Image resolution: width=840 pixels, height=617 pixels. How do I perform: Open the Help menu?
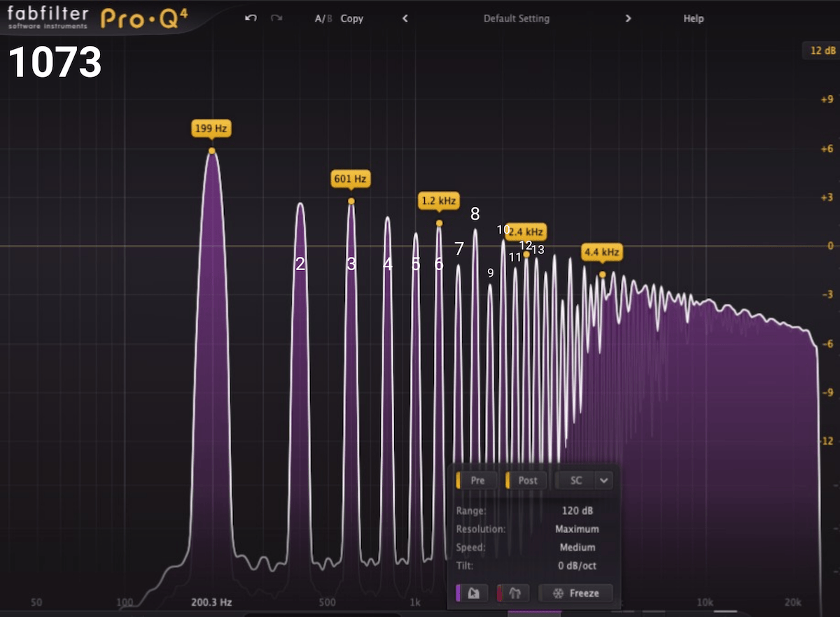click(x=694, y=19)
